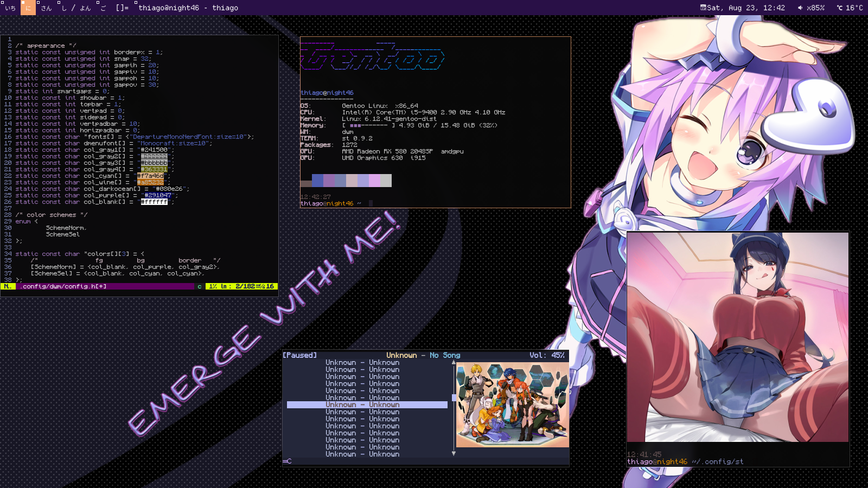Click the snap = 32 line in the editor
The height and width of the screenshot is (488, 868).
point(83,59)
